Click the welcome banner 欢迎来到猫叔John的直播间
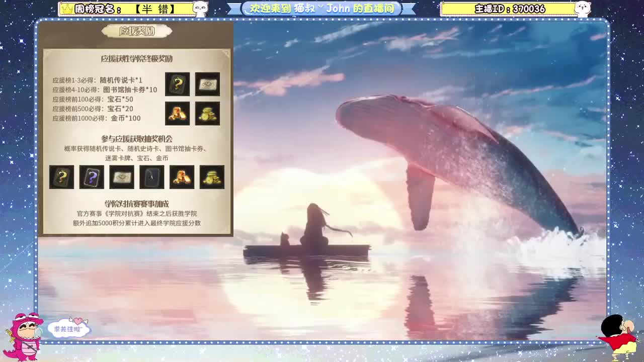This screenshot has width=644, height=362. (x=321, y=9)
